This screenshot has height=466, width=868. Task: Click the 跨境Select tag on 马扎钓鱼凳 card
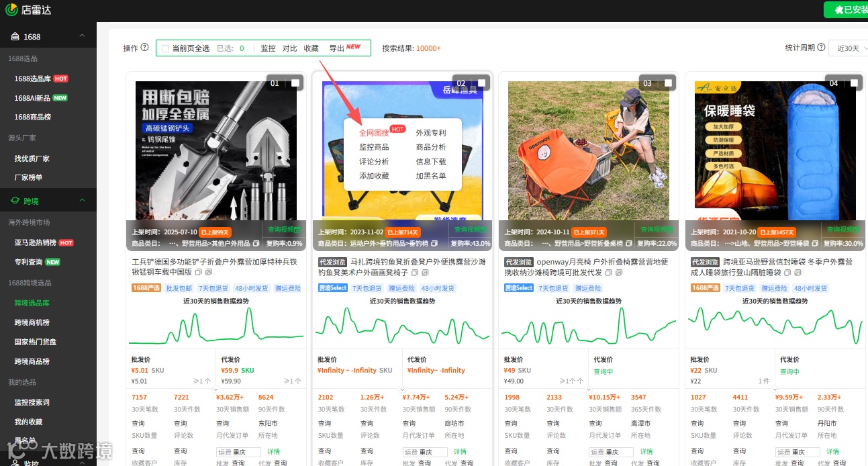point(333,288)
